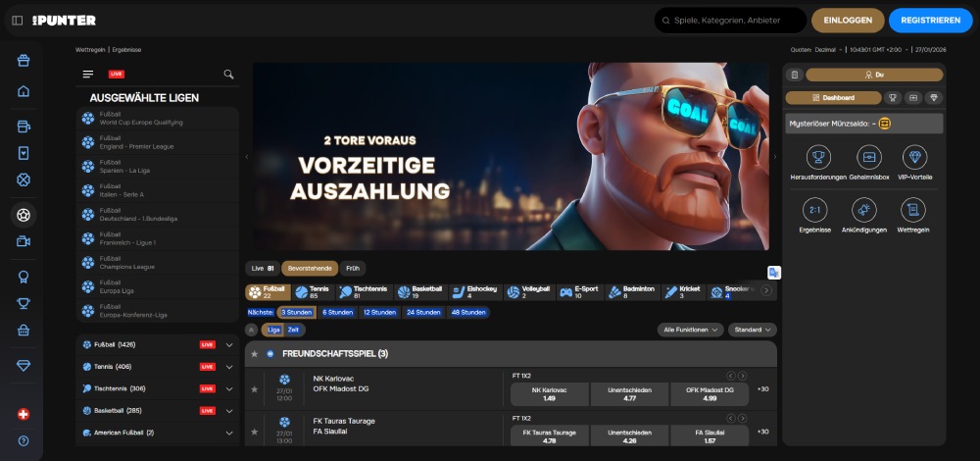Go to the home icon in sidebar
This screenshot has height=461, width=980.
click(x=24, y=91)
